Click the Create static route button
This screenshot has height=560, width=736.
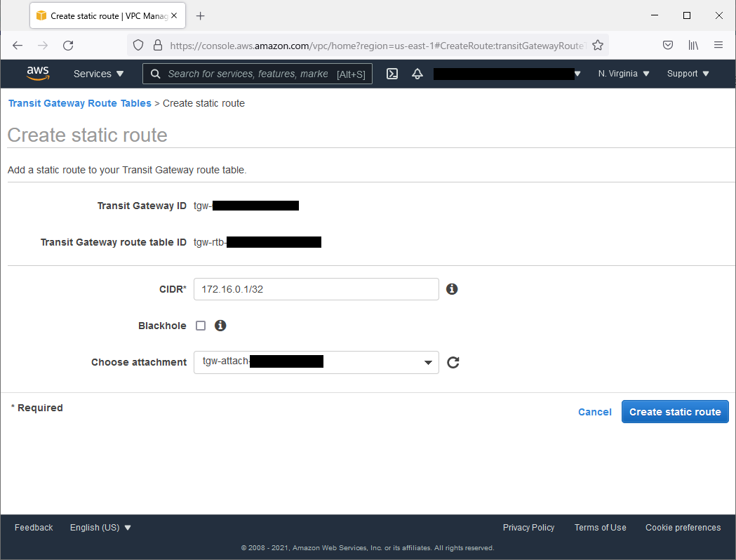674,412
